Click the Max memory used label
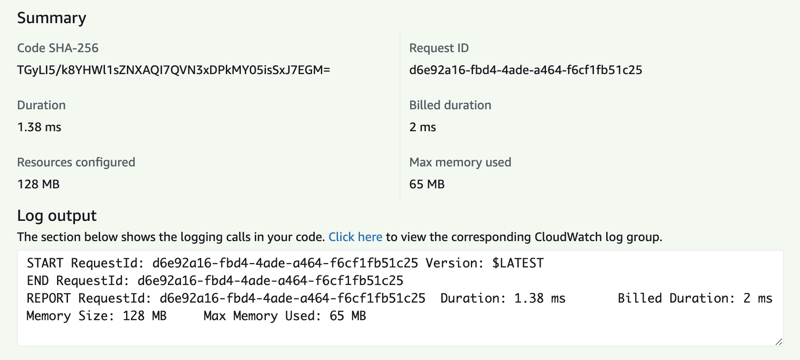Viewport: 800px width, 360px height. click(460, 162)
